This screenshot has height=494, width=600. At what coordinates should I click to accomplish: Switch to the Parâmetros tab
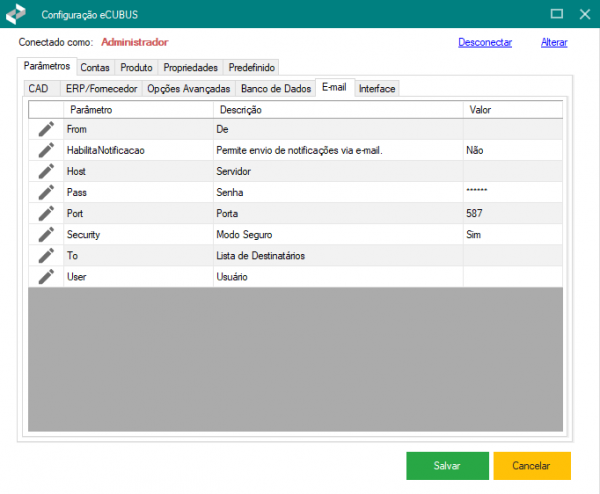(x=47, y=66)
